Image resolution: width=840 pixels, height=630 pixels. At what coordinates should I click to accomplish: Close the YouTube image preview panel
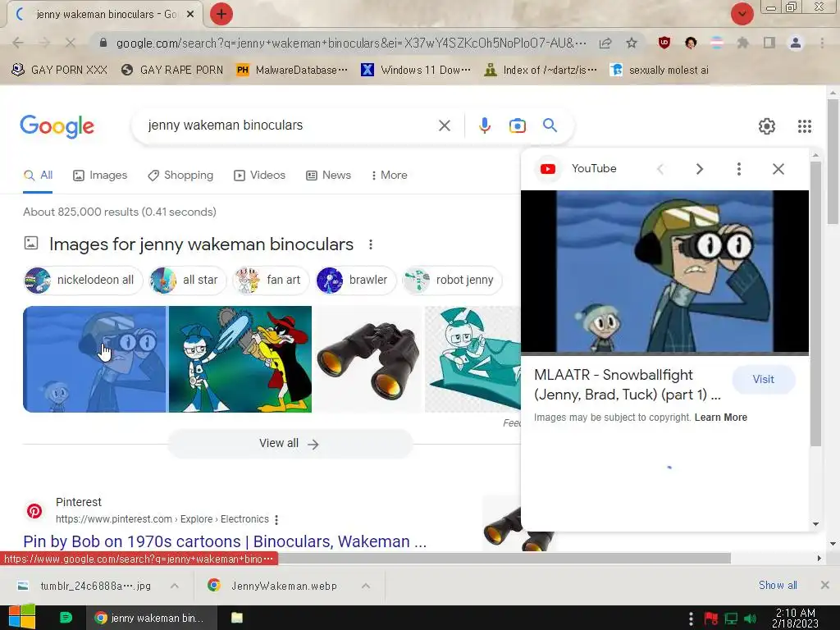778,169
